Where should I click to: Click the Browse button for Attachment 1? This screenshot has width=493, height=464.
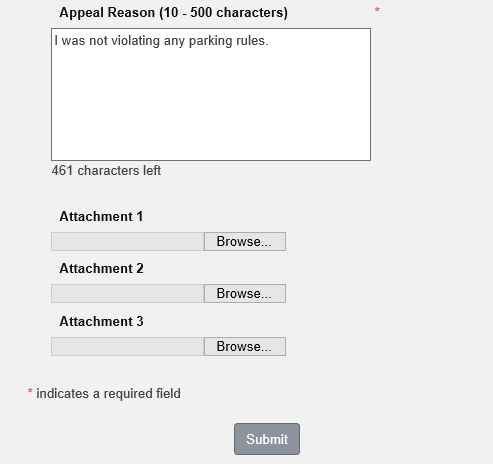245,241
